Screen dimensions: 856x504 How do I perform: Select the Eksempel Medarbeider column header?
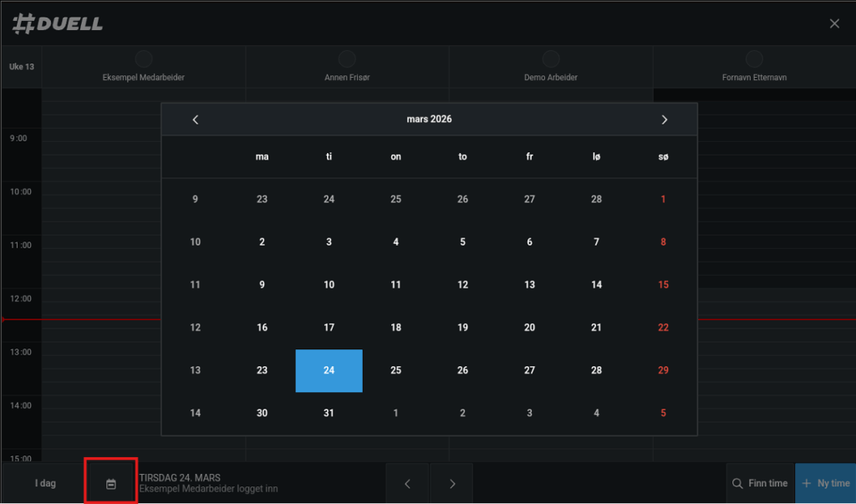click(x=144, y=77)
